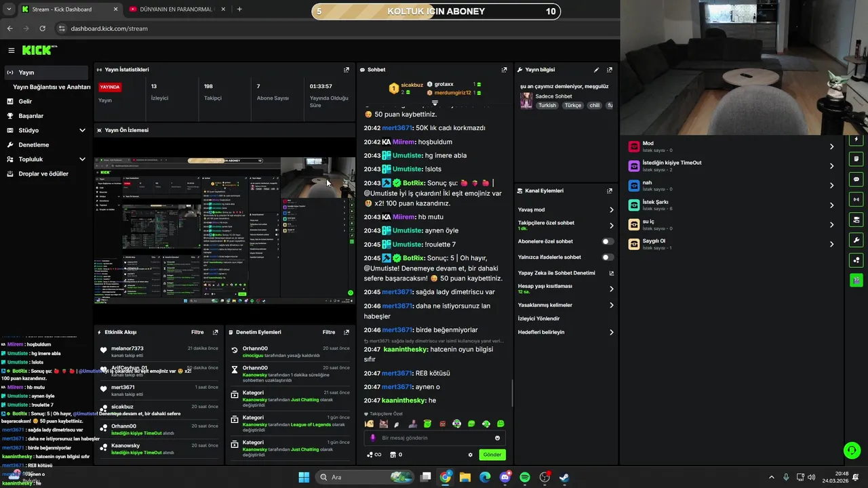Click the İstek Şarkı teal reward icon
The image size is (868, 488).
(634, 205)
